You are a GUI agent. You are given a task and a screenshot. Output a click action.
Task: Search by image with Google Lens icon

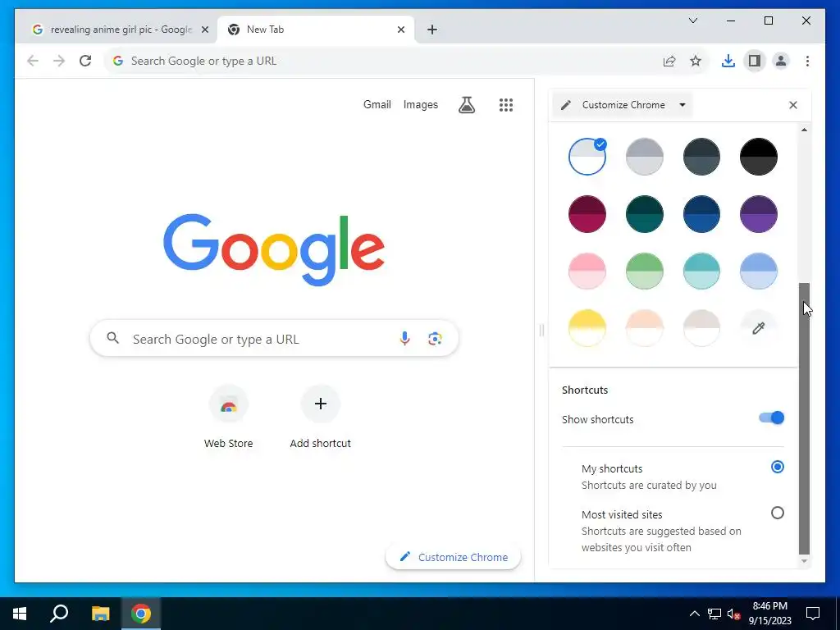[435, 338]
